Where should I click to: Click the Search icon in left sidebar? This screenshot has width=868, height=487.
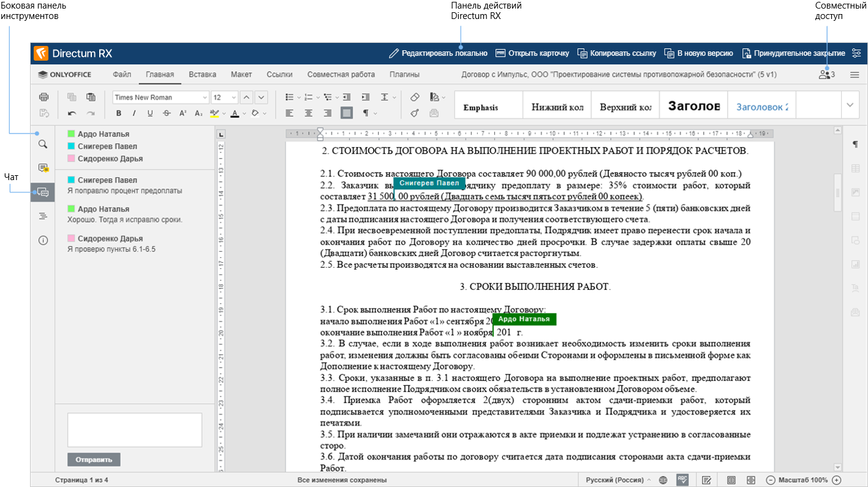(x=43, y=144)
